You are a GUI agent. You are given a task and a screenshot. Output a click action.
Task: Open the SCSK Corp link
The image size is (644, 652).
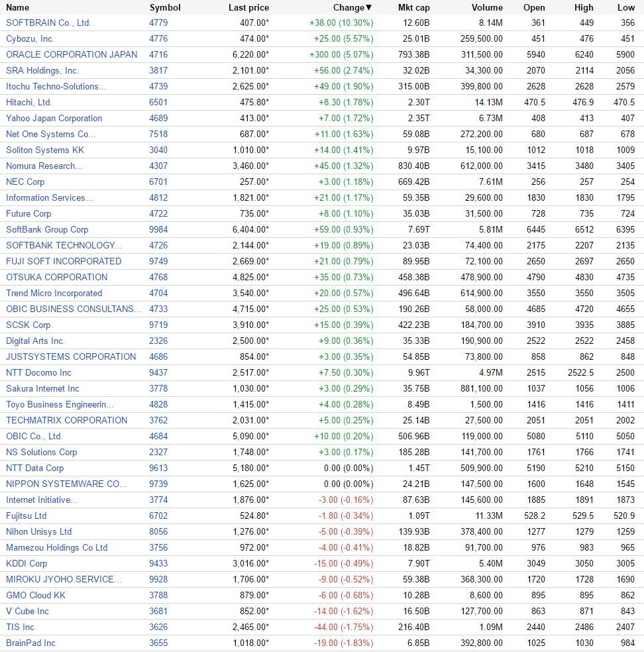(28, 325)
